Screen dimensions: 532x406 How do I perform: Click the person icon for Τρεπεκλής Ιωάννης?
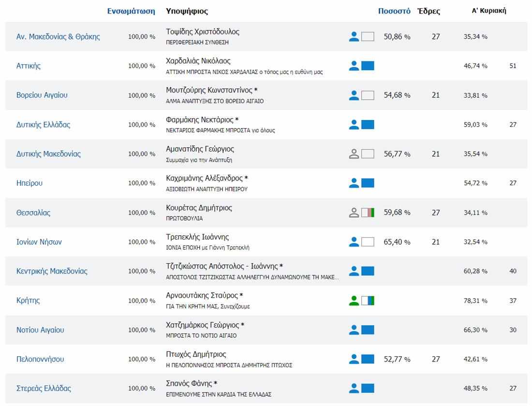[354, 242]
